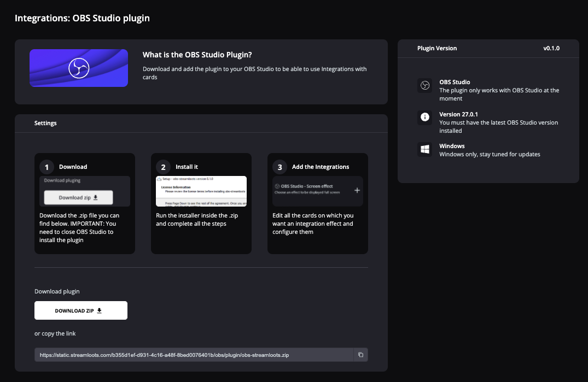Screen dimensions: 588x382
Task: Click the 'OBS Studio' heading in side panel
Action: (x=455, y=82)
